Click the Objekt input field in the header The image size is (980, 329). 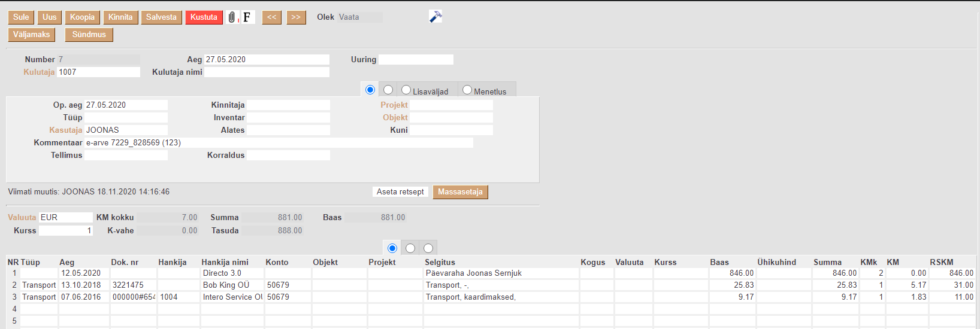click(x=451, y=117)
